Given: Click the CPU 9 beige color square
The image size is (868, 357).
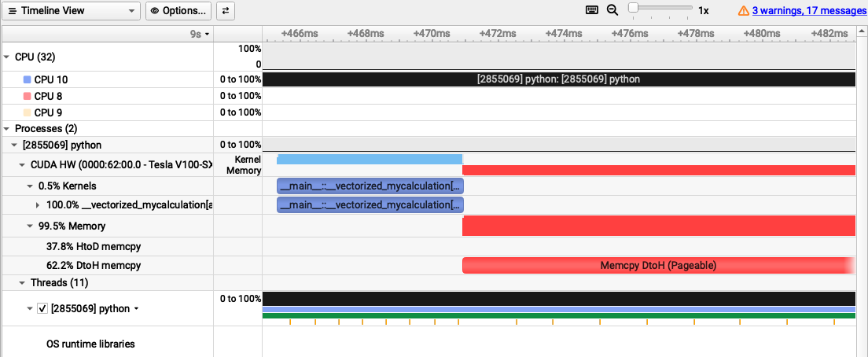Looking at the screenshot, I should [28, 112].
